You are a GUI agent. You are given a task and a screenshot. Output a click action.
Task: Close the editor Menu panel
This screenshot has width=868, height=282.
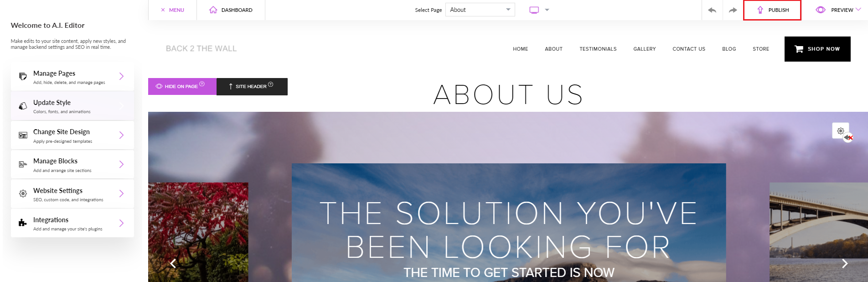(x=172, y=10)
